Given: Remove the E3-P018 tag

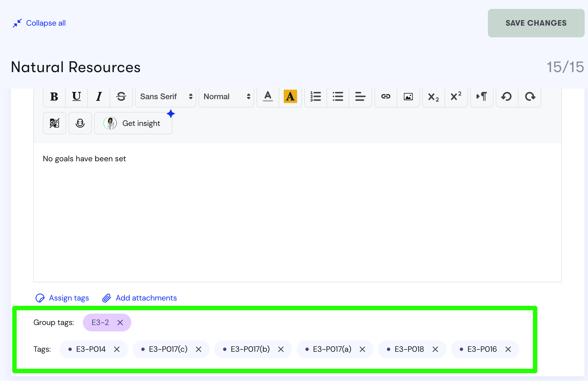Looking at the screenshot, I should (435, 349).
